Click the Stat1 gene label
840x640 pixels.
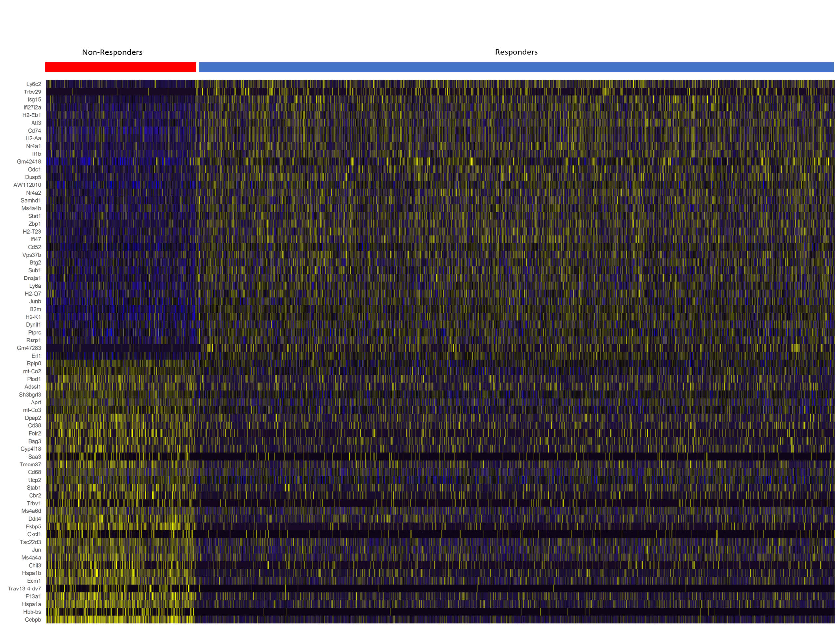[34, 216]
